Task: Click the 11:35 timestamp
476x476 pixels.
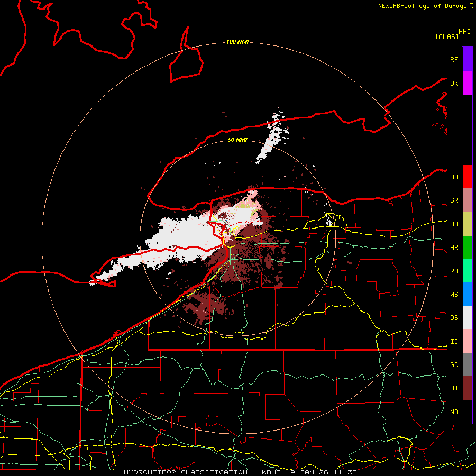Action: click(x=345, y=472)
